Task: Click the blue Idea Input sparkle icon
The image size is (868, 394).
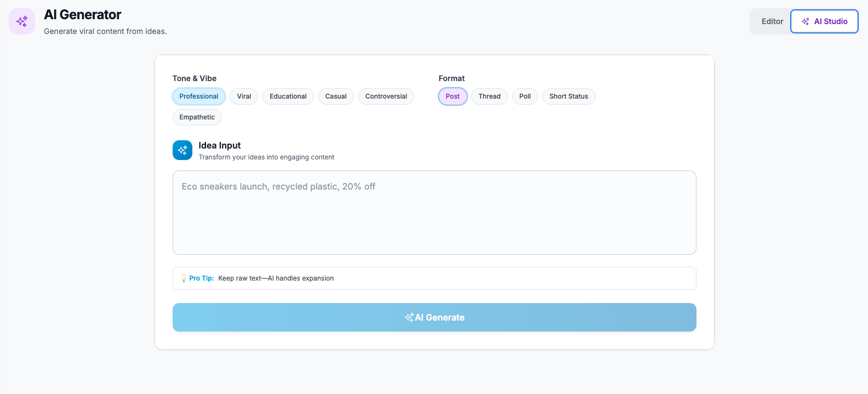Action: pyautogui.click(x=182, y=150)
